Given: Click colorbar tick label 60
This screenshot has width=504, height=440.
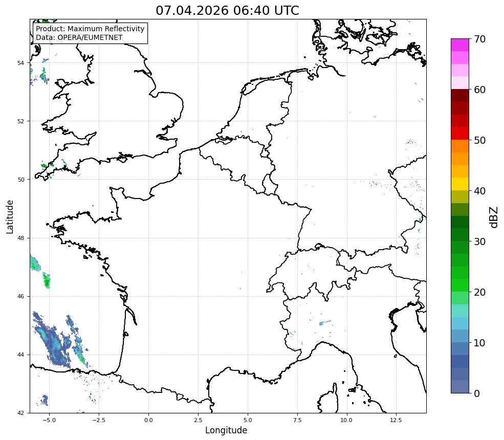Looking at the screenshot, I should coord(479,90).
